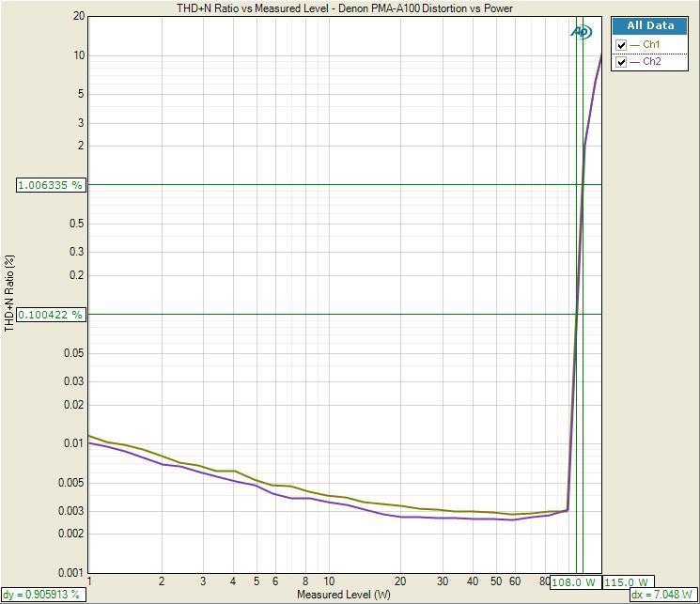Click the olive Ch1 line color sample
Image resolution: width=700 pixels, height=604 pixels.
tap(634, 45)
